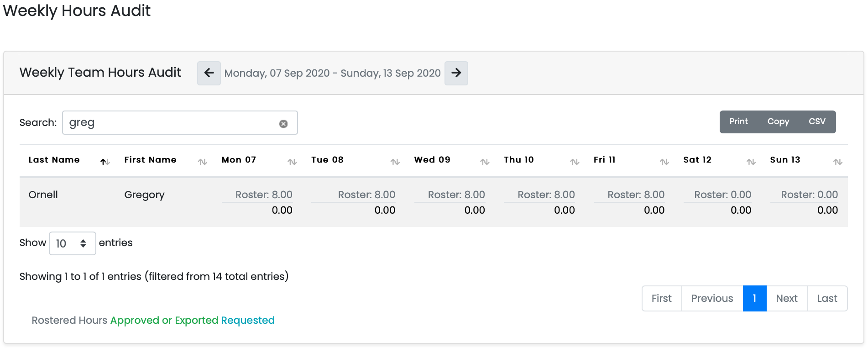
Task: Sort table by Sun 13 column arrows
Action: point(837,162)
